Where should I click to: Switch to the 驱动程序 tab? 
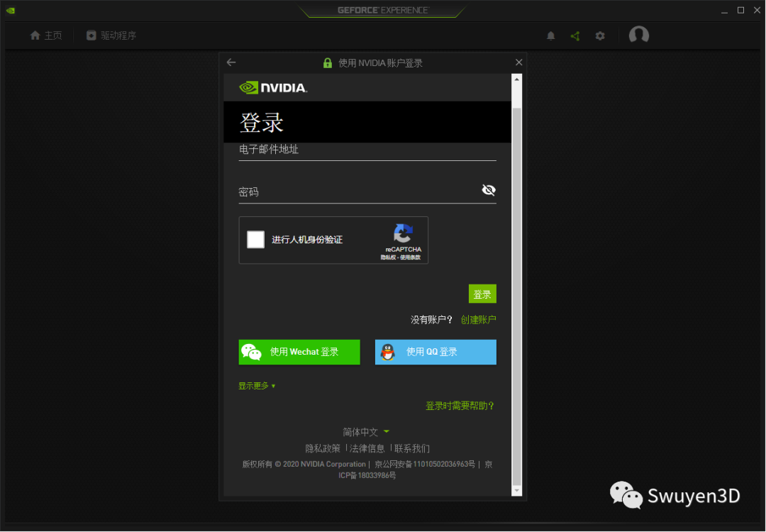(x=111, y=35)
